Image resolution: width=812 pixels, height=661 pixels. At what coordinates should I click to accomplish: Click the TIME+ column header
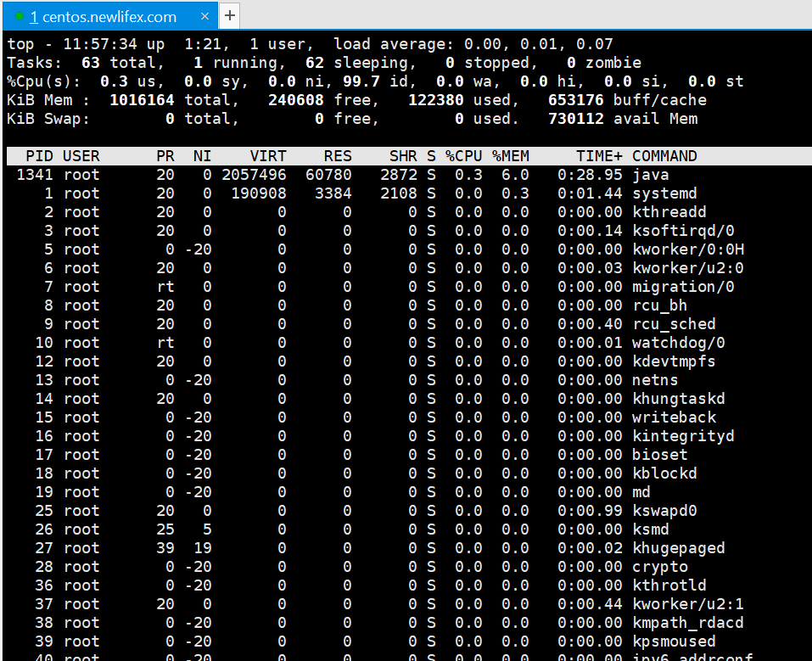click(x=600, y=156)
